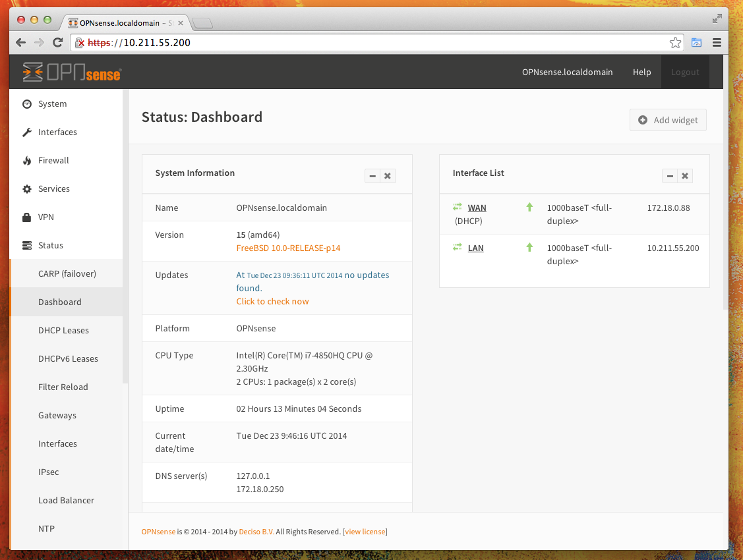Bookmark page with the star icon
The width and height of the screenshot is (743, 560).
[675, 43]
